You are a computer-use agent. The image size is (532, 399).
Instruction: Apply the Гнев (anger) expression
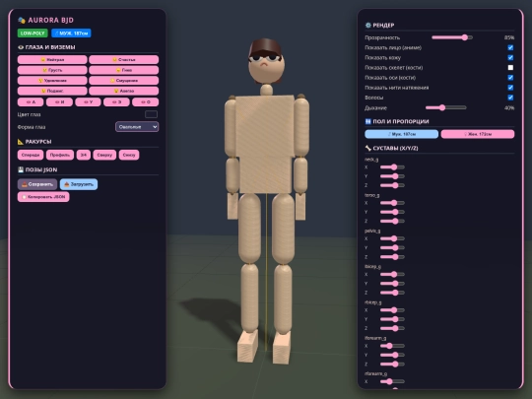(x=124, y=70)
